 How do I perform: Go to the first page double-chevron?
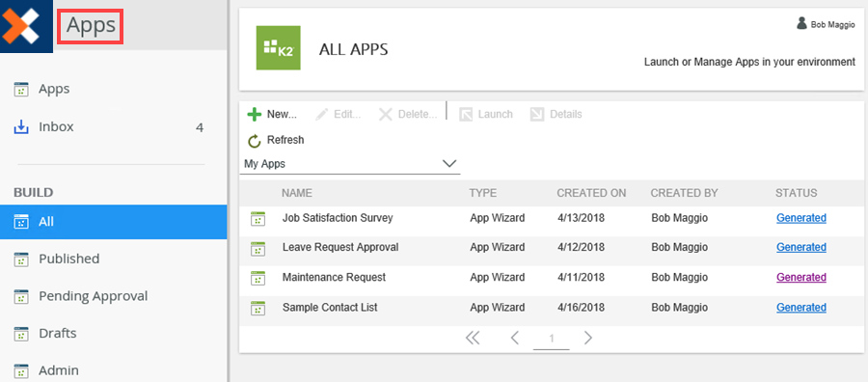tap(473, 338)
